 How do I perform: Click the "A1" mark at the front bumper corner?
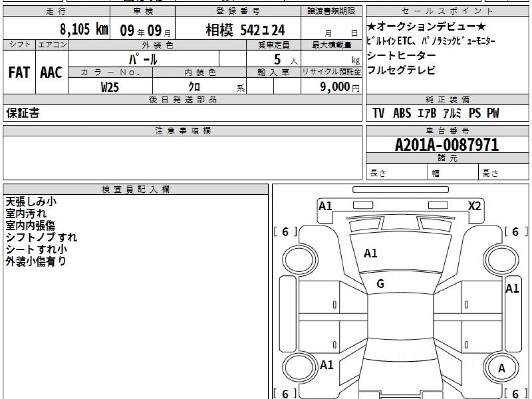[x=325, y=206]
